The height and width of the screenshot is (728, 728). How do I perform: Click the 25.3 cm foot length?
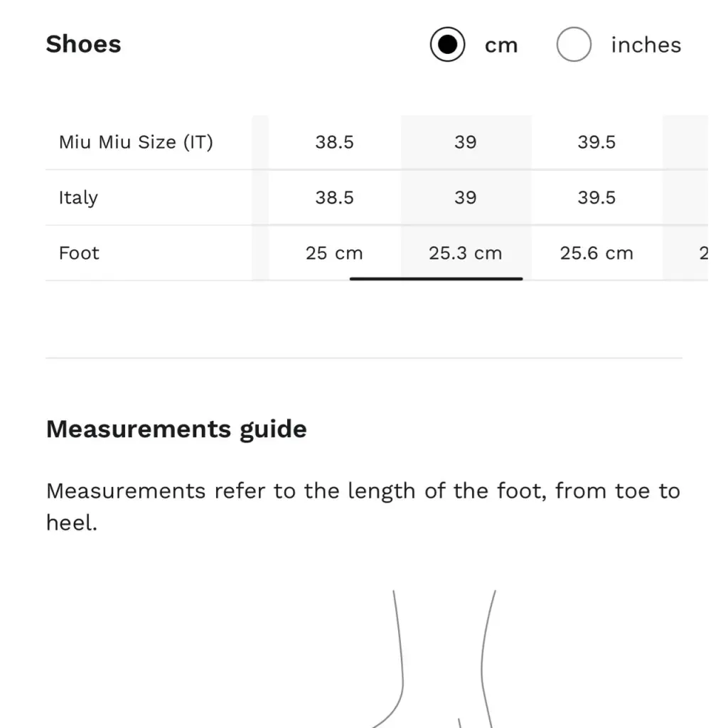click(x=465, y=253)
